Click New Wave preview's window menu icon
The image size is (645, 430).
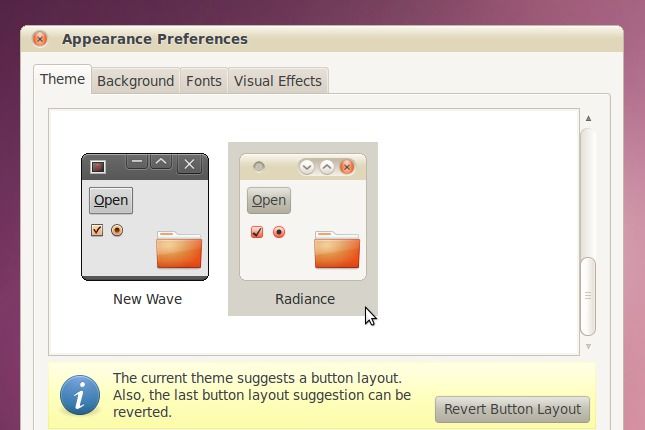point(98,166)
